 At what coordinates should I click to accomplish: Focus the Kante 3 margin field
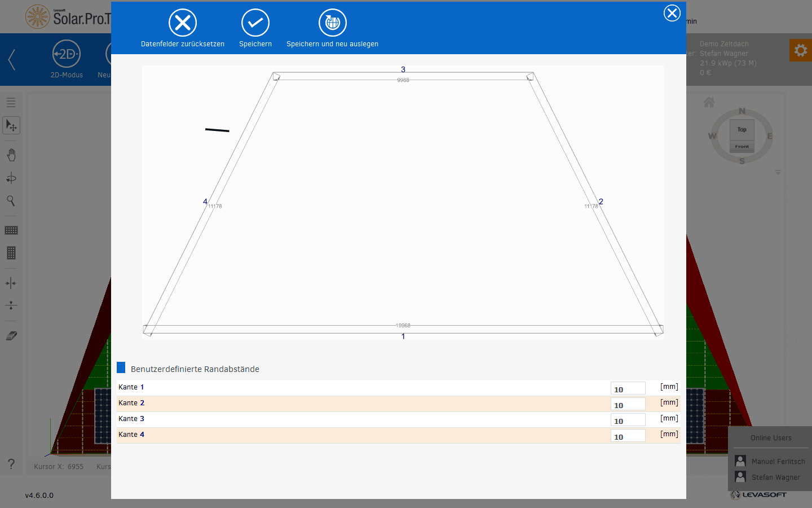coord(628,420)
